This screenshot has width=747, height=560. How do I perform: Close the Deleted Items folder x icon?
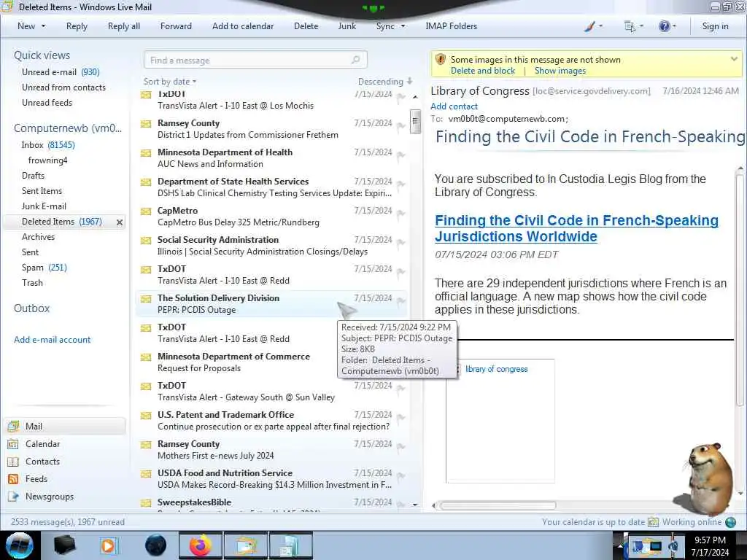click(120, 222)
